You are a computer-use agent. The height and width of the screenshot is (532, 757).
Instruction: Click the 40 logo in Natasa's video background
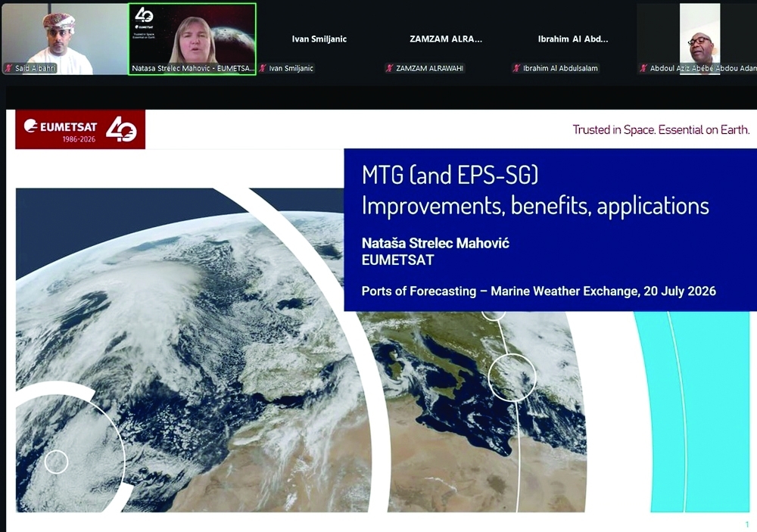pyautogui.click(x=143, y=15)
